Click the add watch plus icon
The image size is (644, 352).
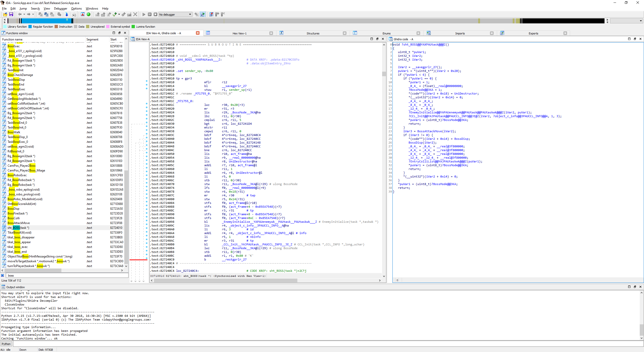point(217,14)
